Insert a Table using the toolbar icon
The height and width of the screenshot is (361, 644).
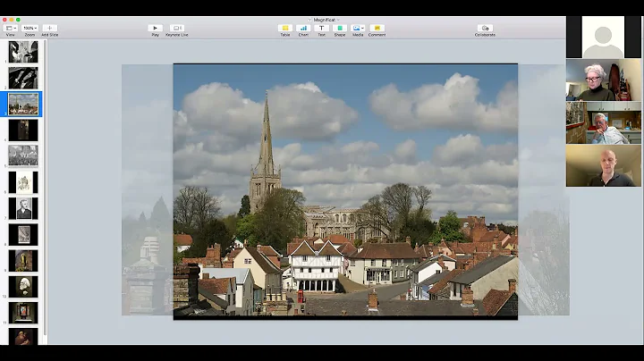pyautogui.click(x=284, y=29)
